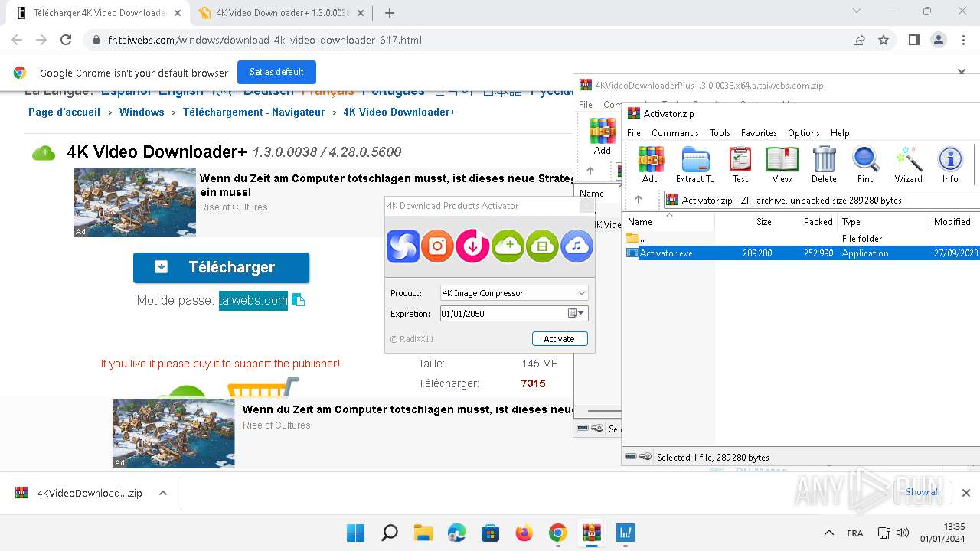This screenshot has height=551, width=980.
Task: Expand download options for 4KVideoDownload zip
Action: tap(163, 493)
